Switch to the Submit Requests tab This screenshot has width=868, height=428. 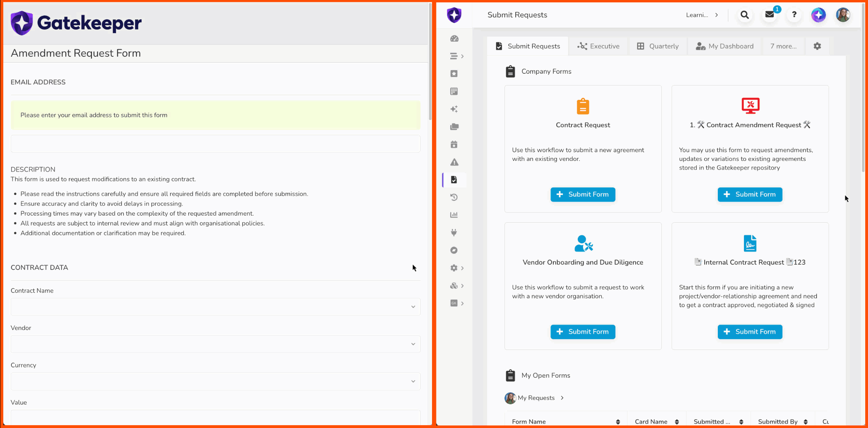[x=528, y=46]
